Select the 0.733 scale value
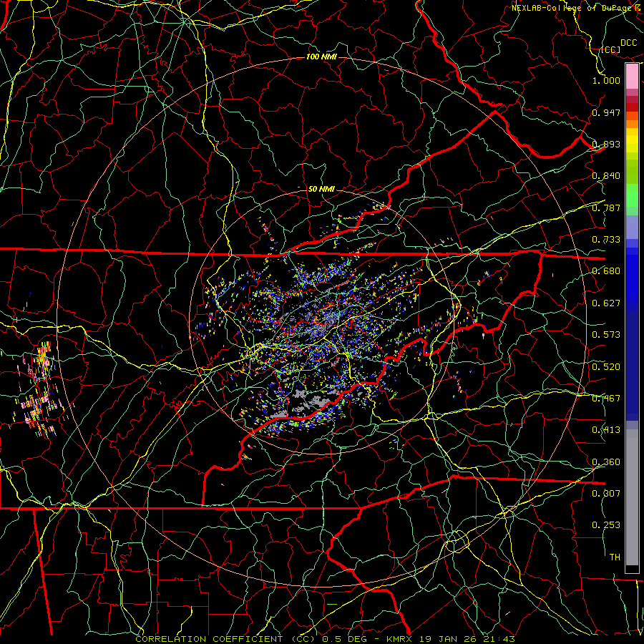The height and width of the screenshot is (644, 644). [x=606, y=240]
